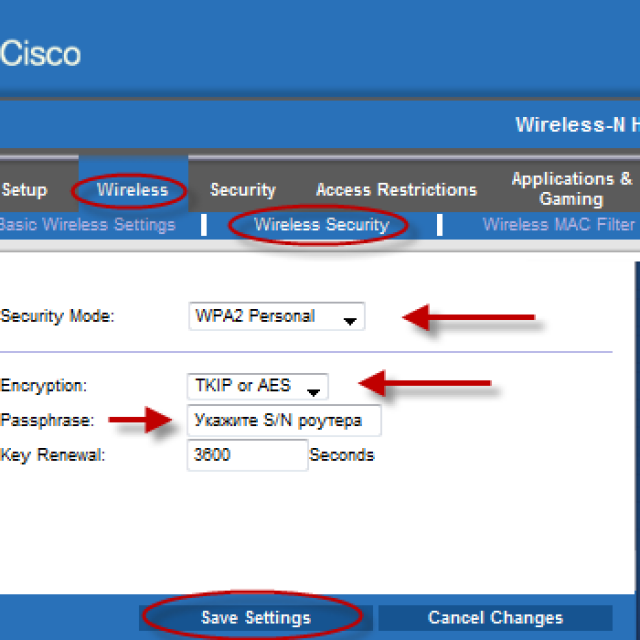Click the Encryption label text

point(43,386)
